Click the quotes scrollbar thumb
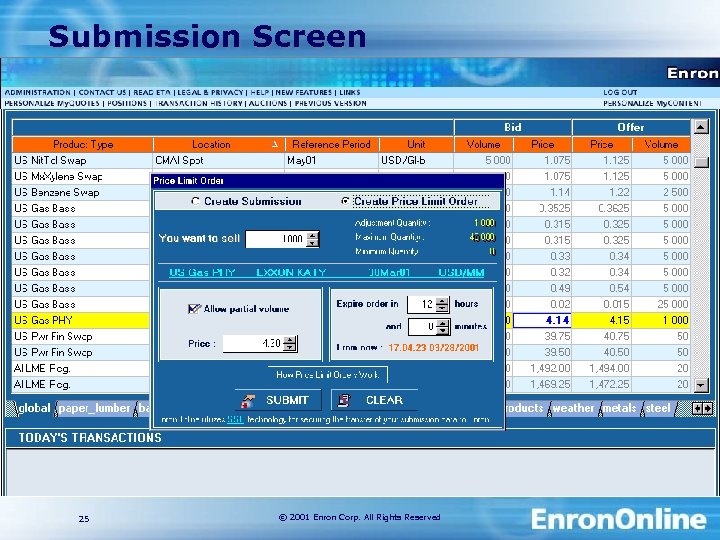Image resolution: width=720 pixels, height=540 pixels. (701, 162)
